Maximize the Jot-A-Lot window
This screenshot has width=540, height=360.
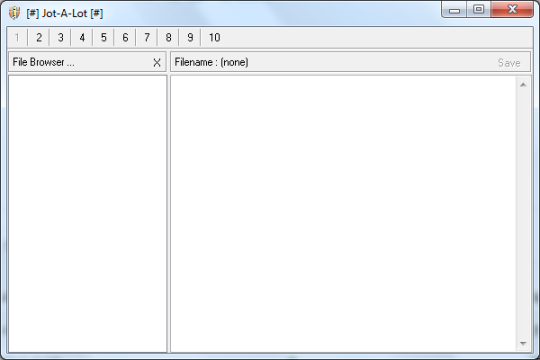pyautogui.click(x=478, y=10)
